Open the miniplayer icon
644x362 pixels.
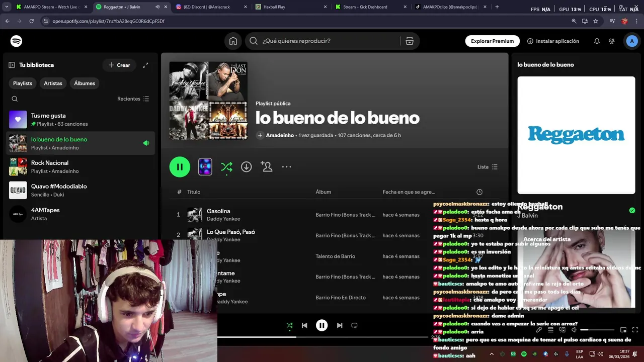point(623,330)
